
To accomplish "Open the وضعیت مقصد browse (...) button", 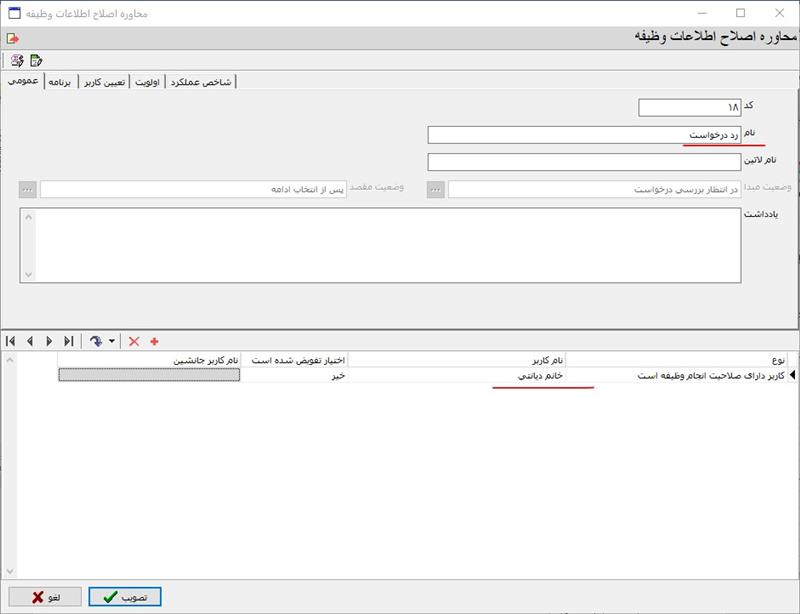I will click(x=28, y=189).
